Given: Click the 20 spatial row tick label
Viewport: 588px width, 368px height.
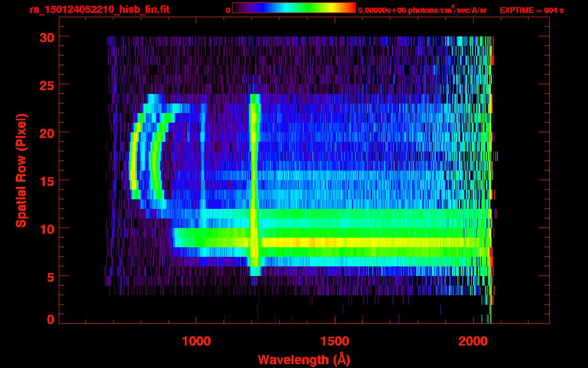Looking at the screenshot, I should pyautogui.click(x=45, y=133).
